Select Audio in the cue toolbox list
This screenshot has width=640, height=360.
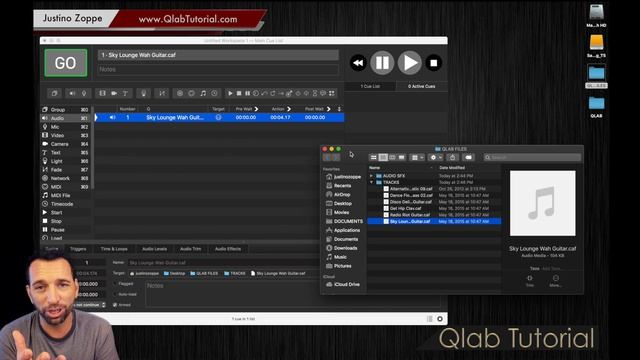point(65,118)
